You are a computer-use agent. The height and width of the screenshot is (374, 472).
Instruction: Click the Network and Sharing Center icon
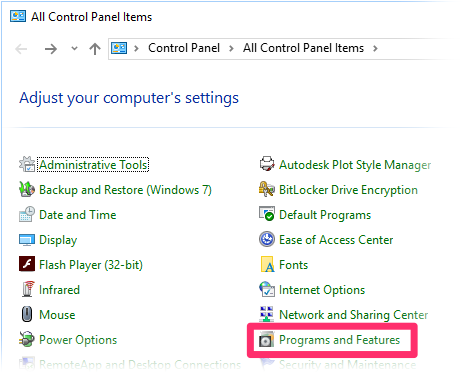[x=267, y=314]
